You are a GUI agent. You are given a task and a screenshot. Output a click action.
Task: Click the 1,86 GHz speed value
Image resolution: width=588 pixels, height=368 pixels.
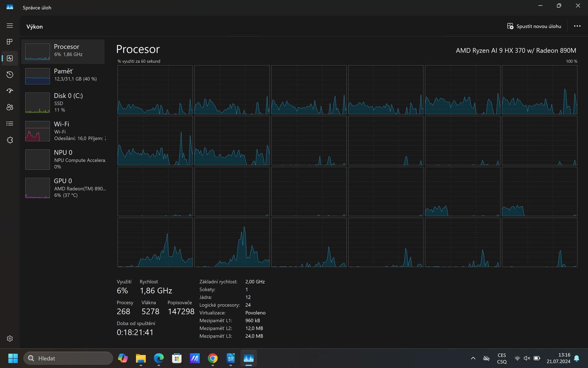tap(156, 291)
